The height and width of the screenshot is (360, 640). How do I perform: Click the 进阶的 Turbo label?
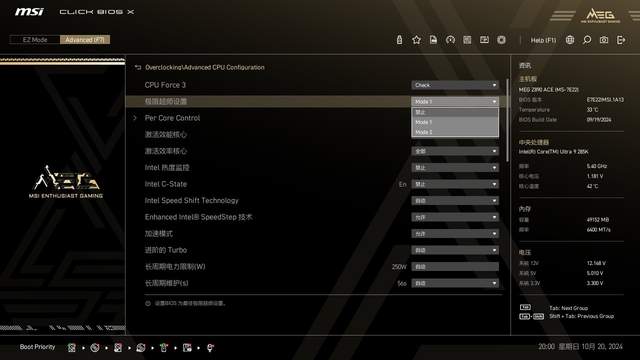click(165, 250)
